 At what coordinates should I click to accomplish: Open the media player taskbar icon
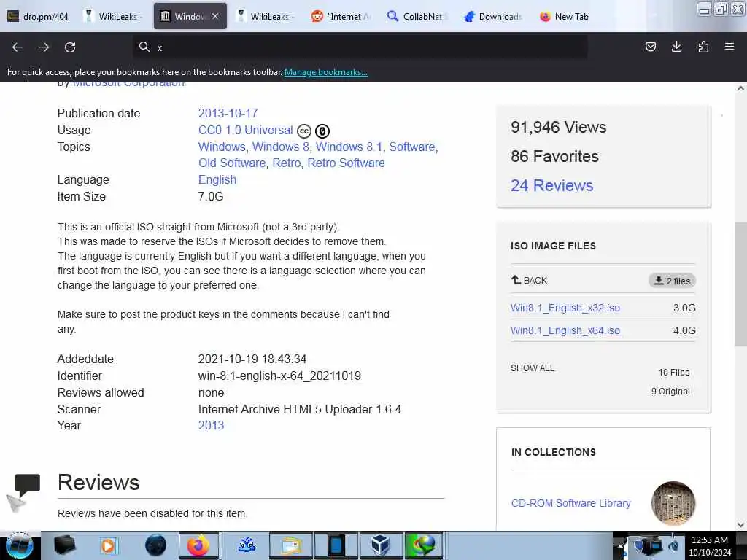pos(108,545)
